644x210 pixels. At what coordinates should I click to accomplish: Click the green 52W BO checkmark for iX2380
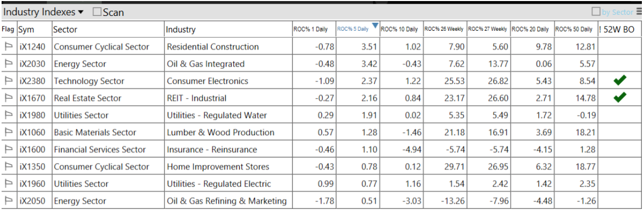(x=620, y=81)
